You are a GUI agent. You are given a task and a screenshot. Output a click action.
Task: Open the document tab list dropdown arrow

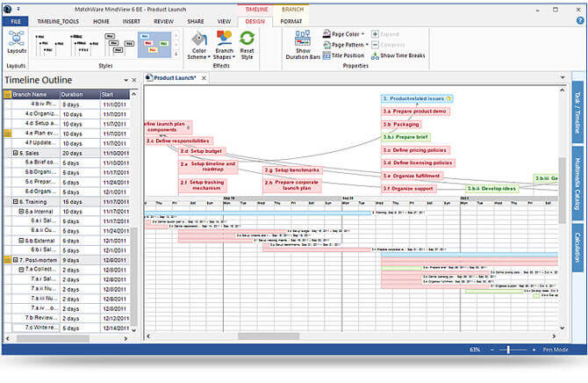pos(563,77)
